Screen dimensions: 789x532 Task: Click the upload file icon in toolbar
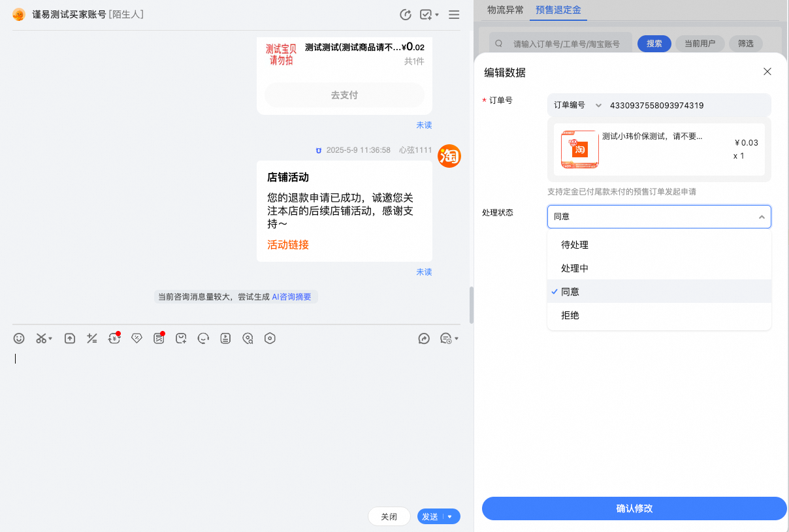point(70,338)
